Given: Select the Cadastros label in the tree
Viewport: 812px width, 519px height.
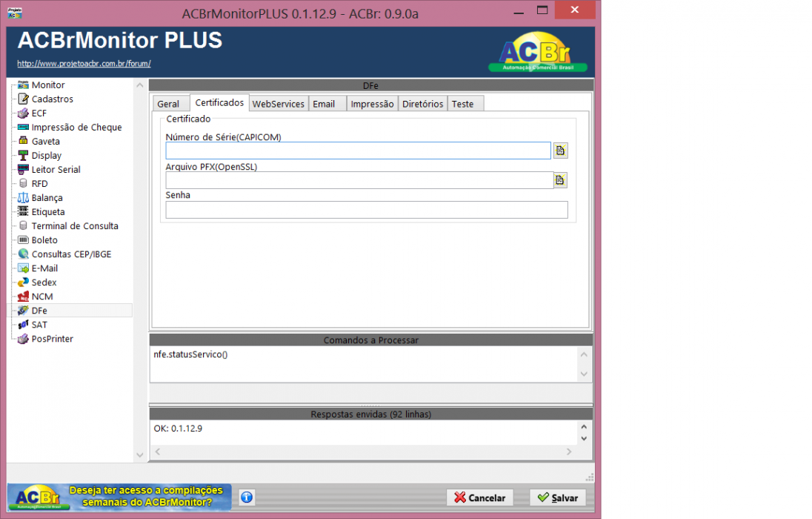Looking at the screenshot, I should coord(53,99).
